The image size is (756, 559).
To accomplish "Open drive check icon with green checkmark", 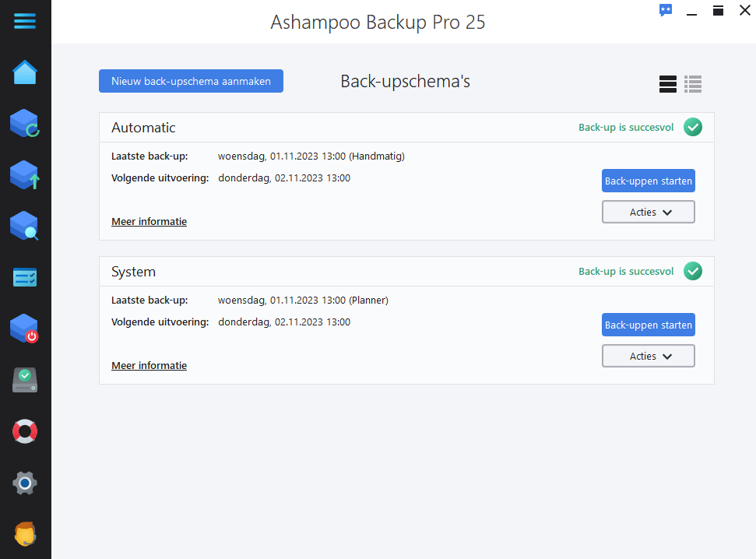I will 25,380.
